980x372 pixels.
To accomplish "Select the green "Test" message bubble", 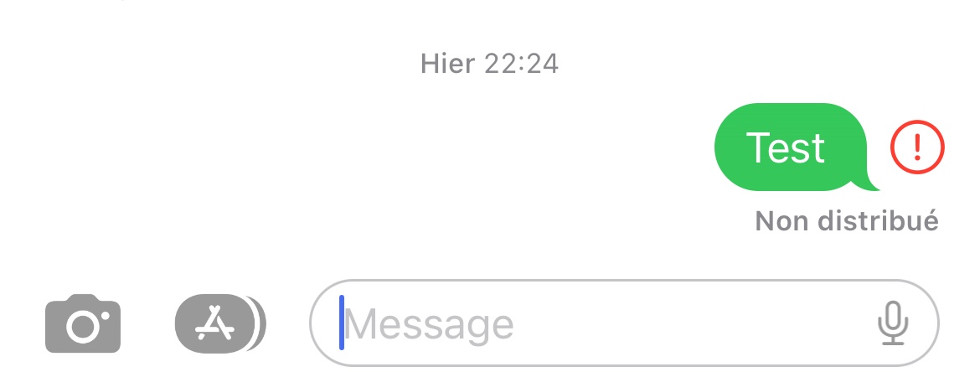I will tap(795, 147).
